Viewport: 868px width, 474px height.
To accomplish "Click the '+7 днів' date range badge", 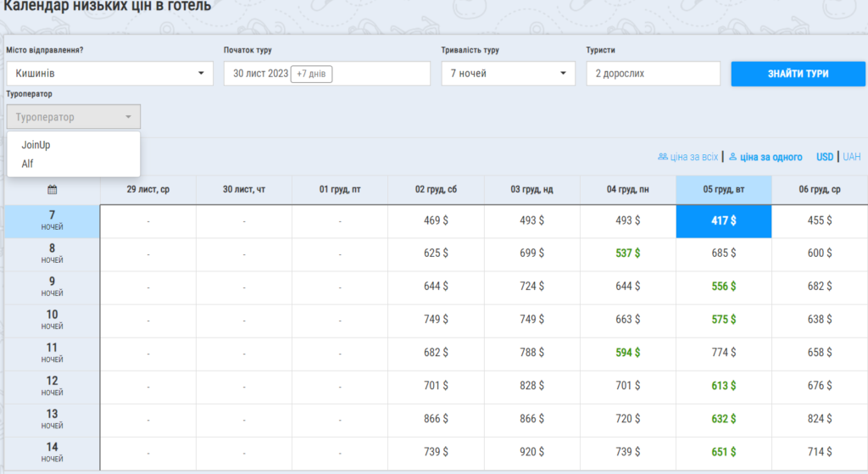I will click(311, 74).
